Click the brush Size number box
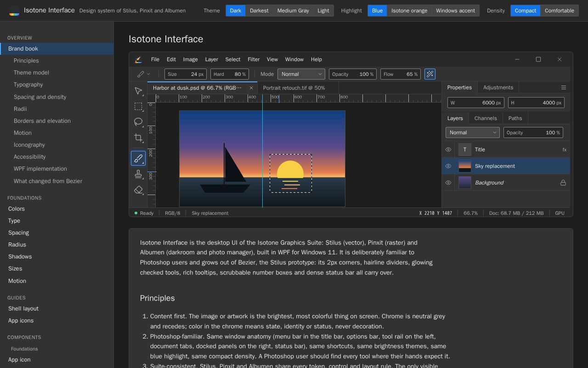This screenshot has height=368, width=588. (x=186, y=74)
